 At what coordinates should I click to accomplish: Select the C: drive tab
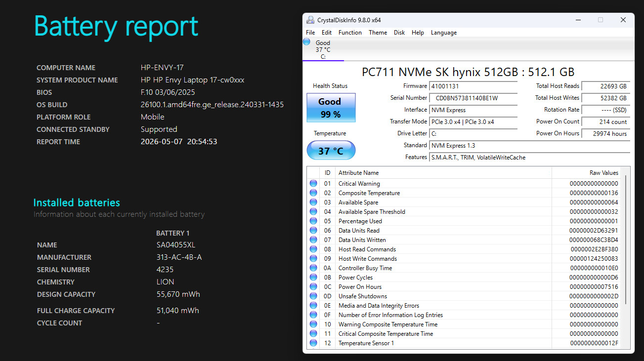coord(323,50)
